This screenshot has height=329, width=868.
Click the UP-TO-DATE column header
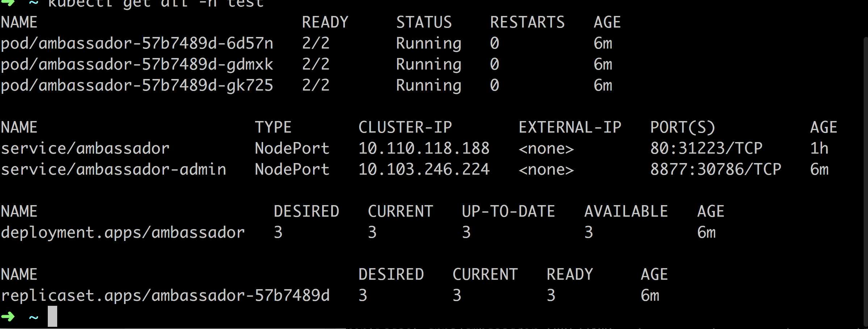pos(508,212)
